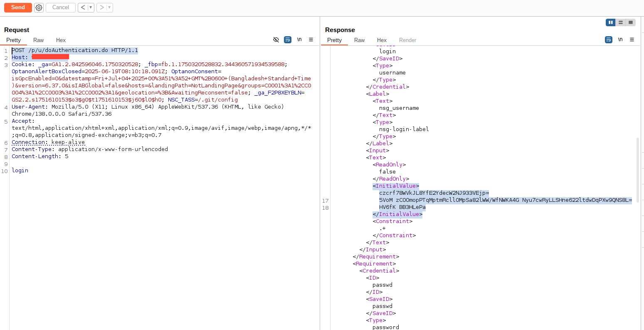Go forward to next request in history
644x330 pixels.
point(101,7)
